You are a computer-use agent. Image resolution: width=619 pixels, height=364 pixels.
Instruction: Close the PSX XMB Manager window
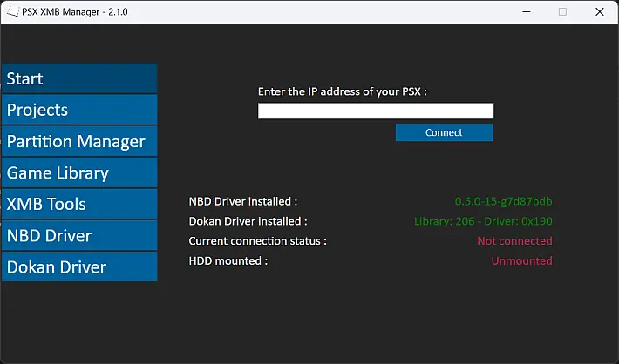tap(600, 12)
